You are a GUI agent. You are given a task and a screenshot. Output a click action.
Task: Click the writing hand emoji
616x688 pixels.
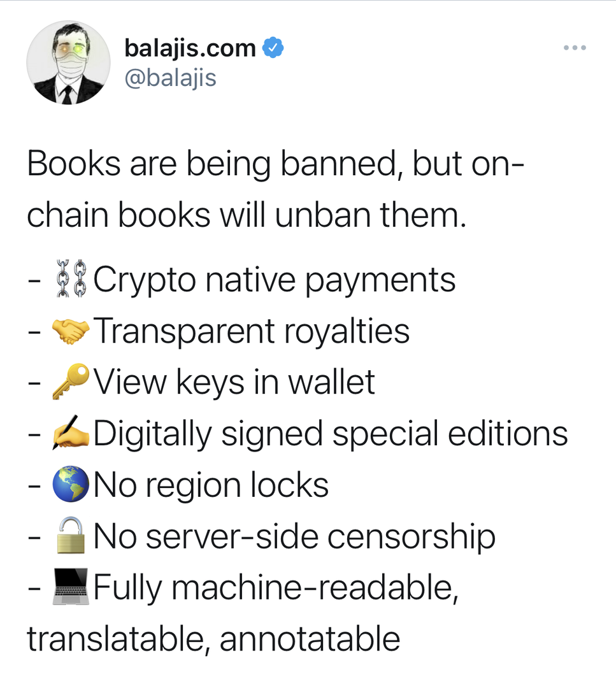click(x=71, y=433)
